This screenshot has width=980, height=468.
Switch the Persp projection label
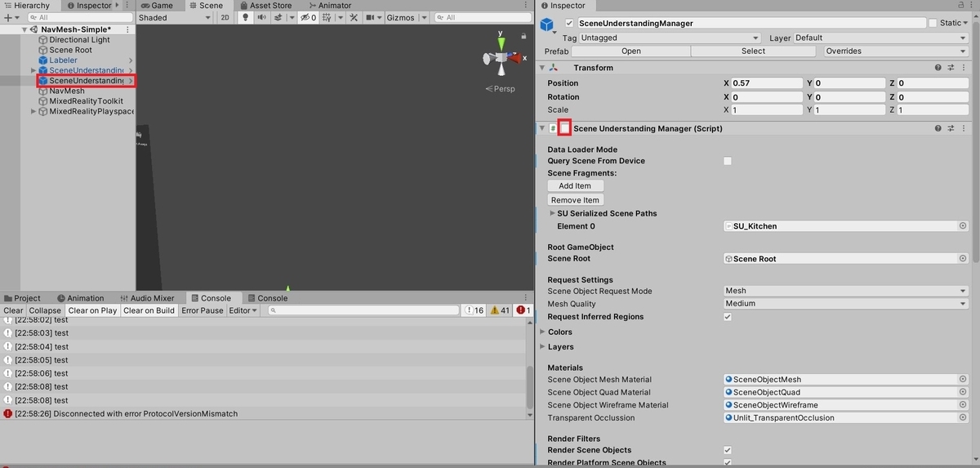(501, 88)
